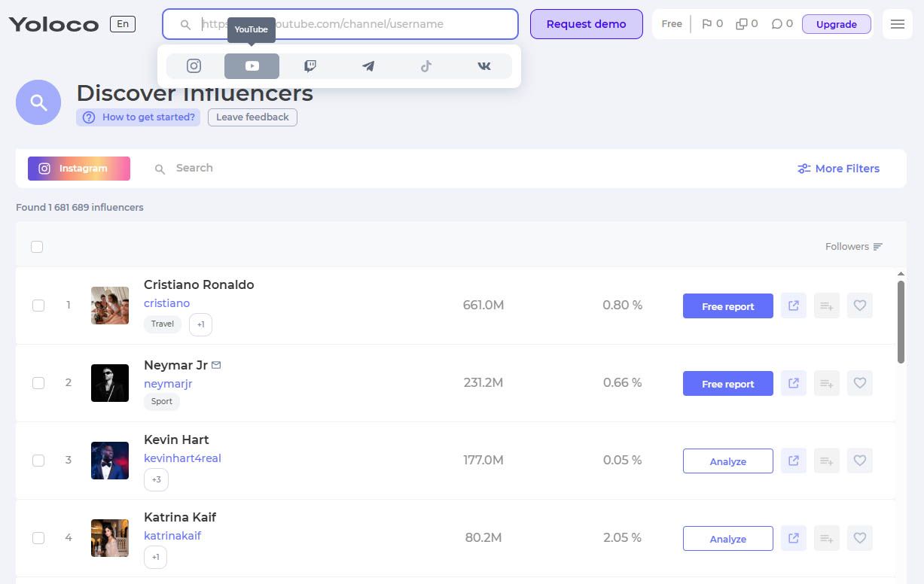
Task: Expand +3 categories for Kevin Hart
Action: coord(156,479)
